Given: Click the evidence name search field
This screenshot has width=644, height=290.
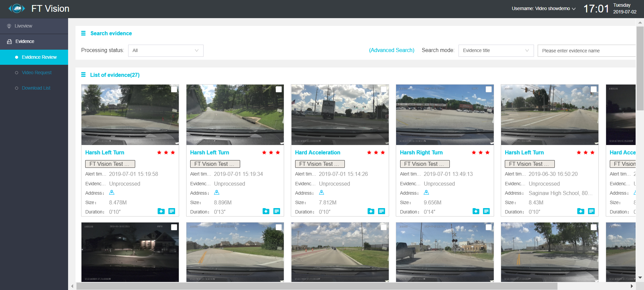Looking at the screenshot, I should click(x=586, y=51).
